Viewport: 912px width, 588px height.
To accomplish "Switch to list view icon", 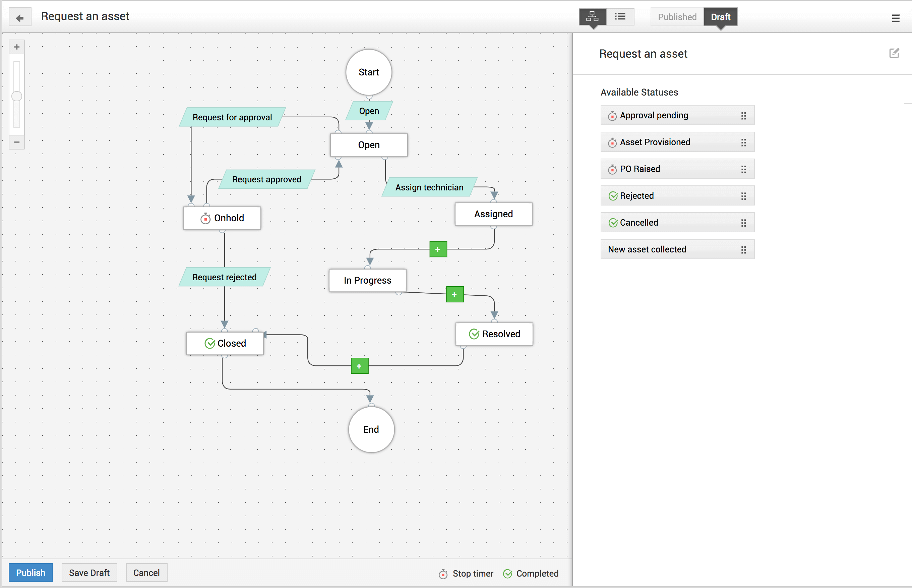I will click(620, 17).
